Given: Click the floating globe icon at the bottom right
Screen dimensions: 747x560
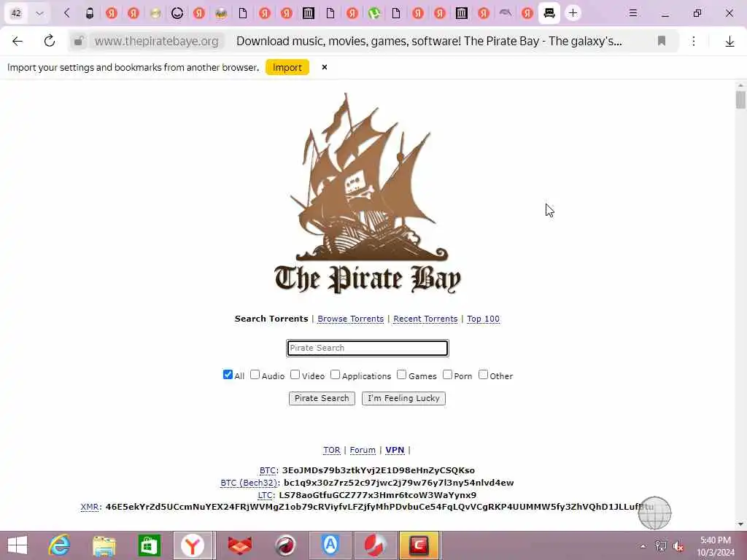Looking at the screenshot, I should pos(654,513).
